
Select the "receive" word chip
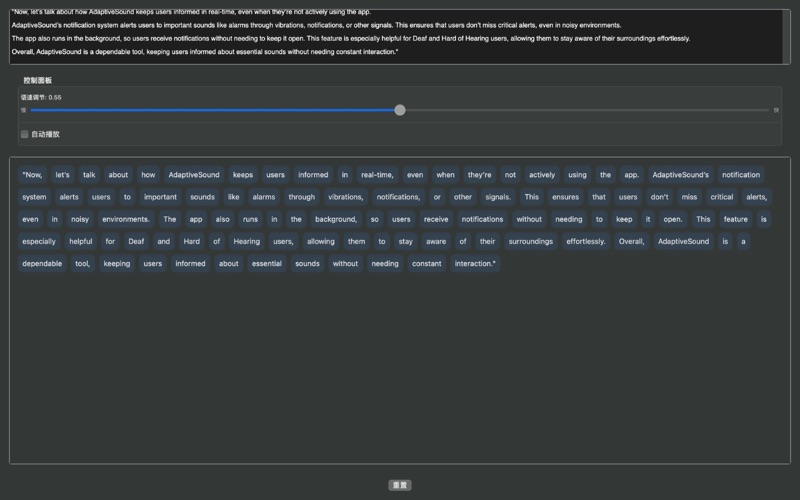(436, 219)
